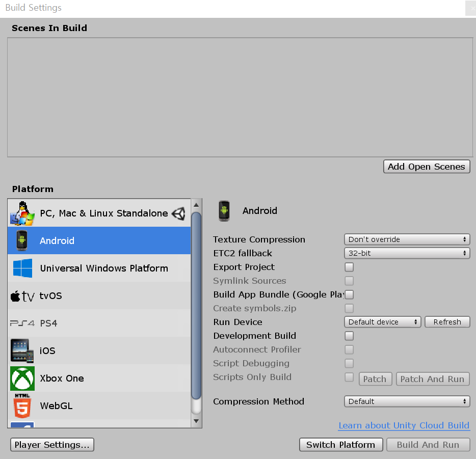
Task: Click the PC, Mac & Linux Standalone platform icon
Action: coord(22,213)
